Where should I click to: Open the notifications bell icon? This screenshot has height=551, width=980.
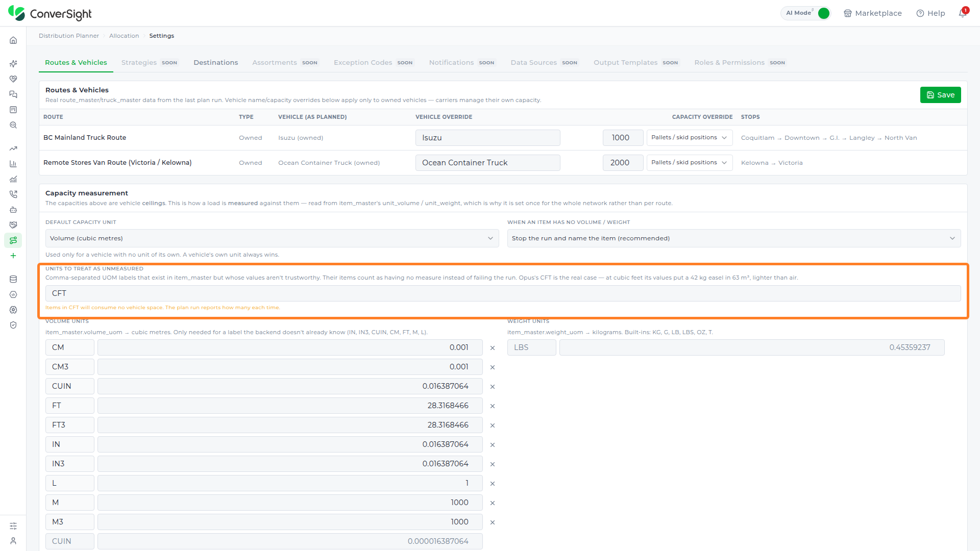[x=963, y=13]
